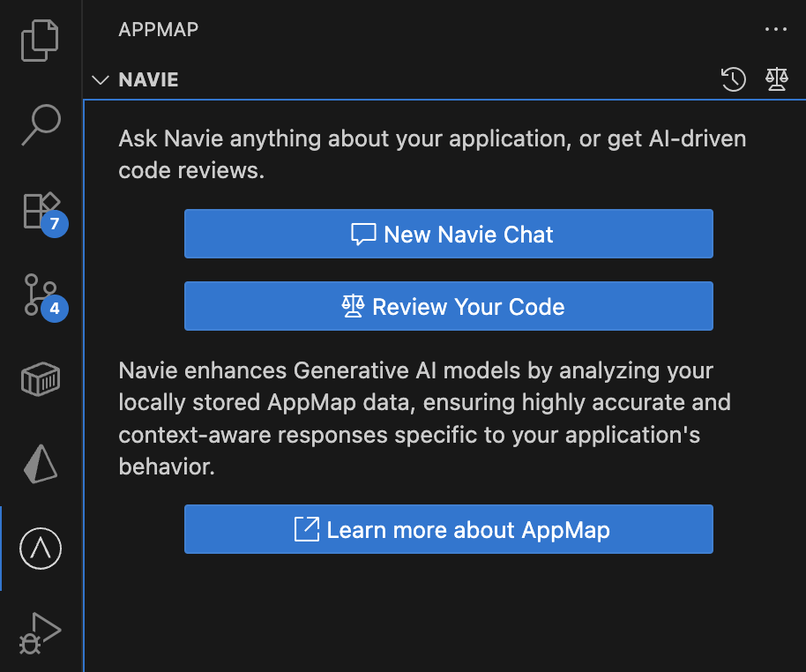Open Source Control view with badge 4
Screen dimensions: 806x672
tap(45, 297)
